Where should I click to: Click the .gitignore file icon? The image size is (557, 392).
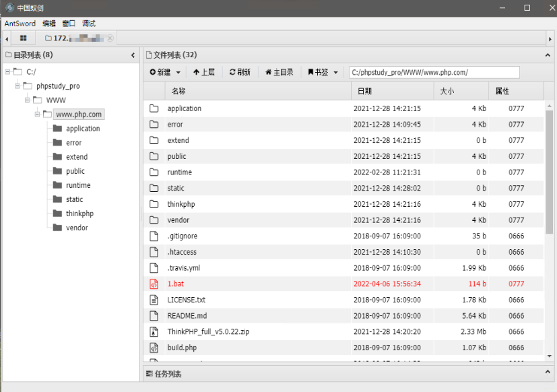pos(154,236)
